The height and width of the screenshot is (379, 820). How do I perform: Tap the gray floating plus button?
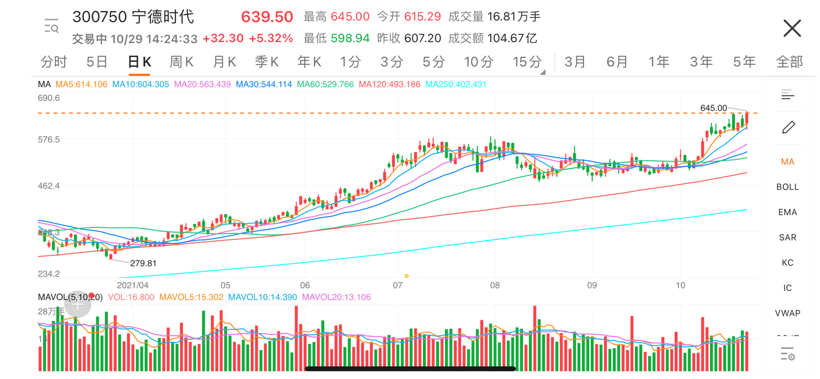[x=77, y=305]
